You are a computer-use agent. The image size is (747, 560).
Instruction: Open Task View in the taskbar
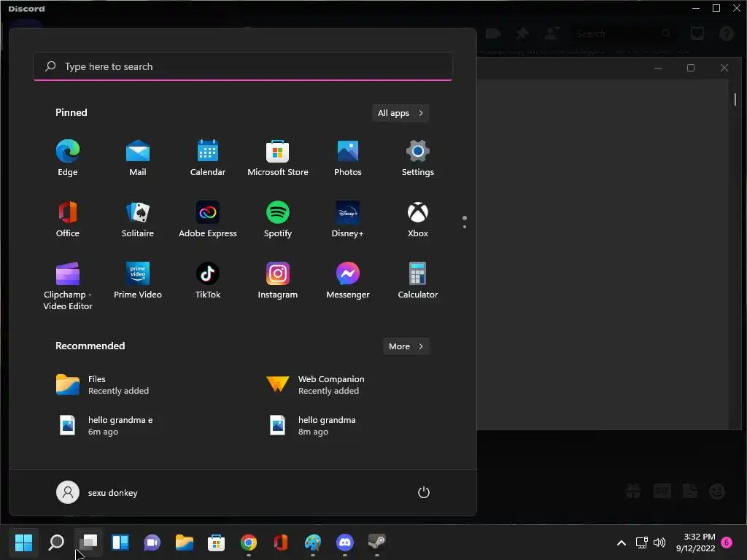[x=88, y=542]
